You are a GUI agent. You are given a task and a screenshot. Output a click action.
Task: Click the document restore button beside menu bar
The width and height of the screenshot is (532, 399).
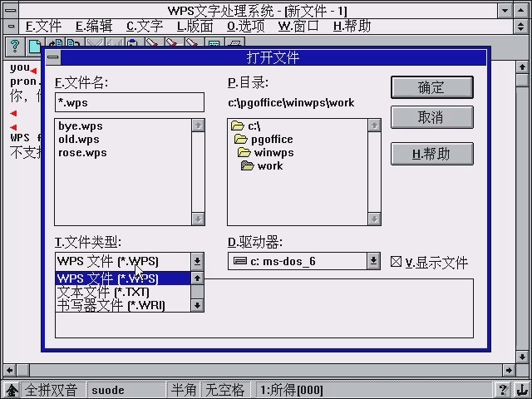coord(521,26)
